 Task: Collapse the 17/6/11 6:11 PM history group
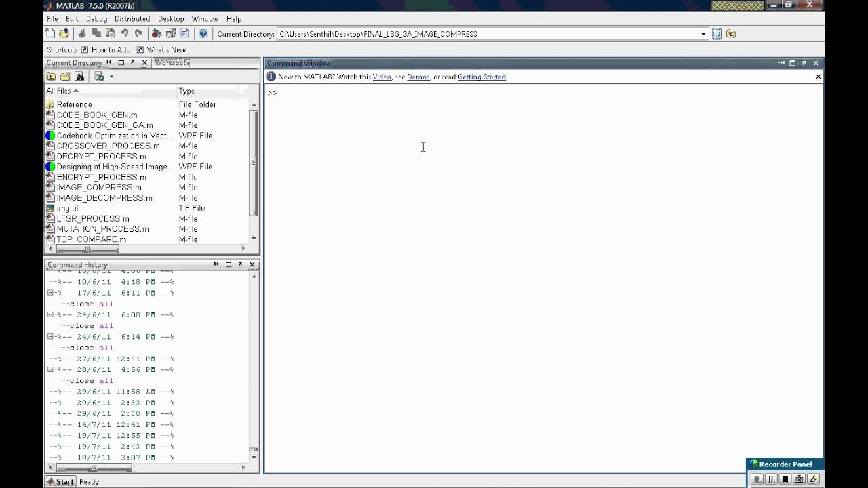coord(50,293)
